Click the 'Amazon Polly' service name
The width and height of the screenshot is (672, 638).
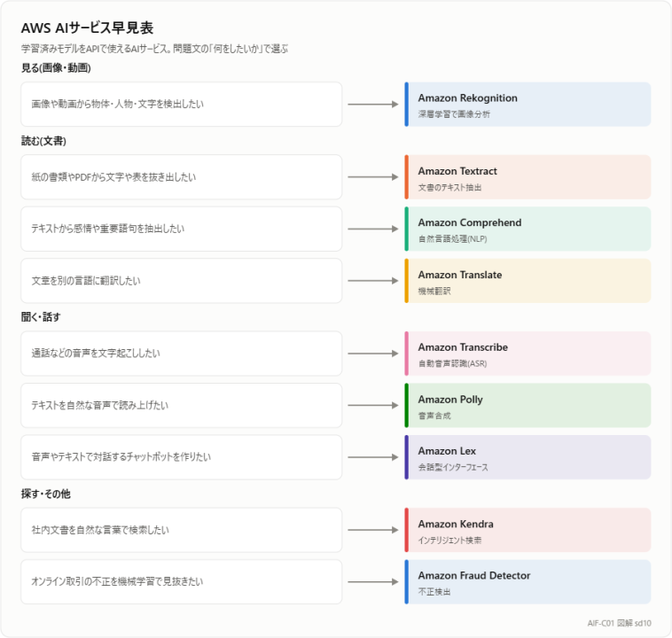pos(450,400)
